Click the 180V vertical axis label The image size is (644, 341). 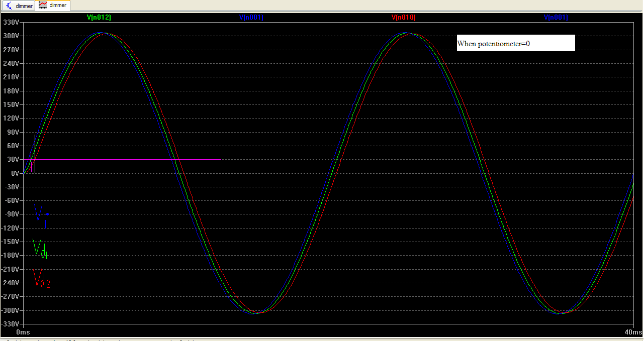pos(11,91)
